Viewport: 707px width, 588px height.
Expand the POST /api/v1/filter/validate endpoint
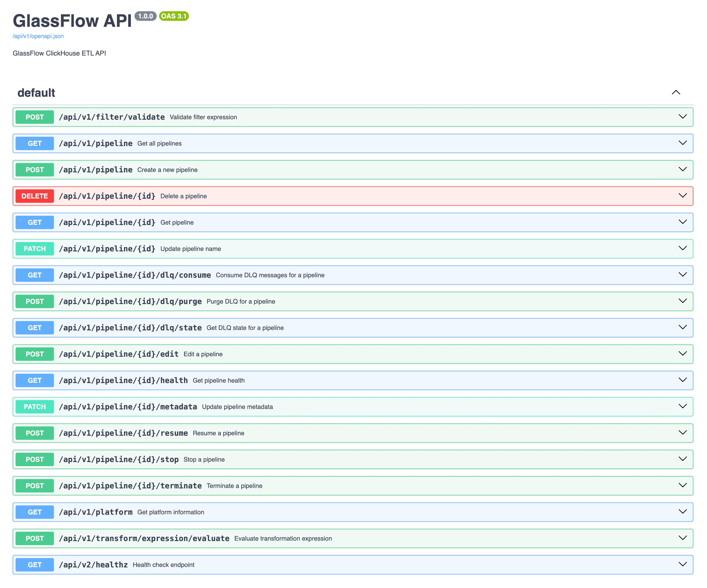[x=683, y=117]
